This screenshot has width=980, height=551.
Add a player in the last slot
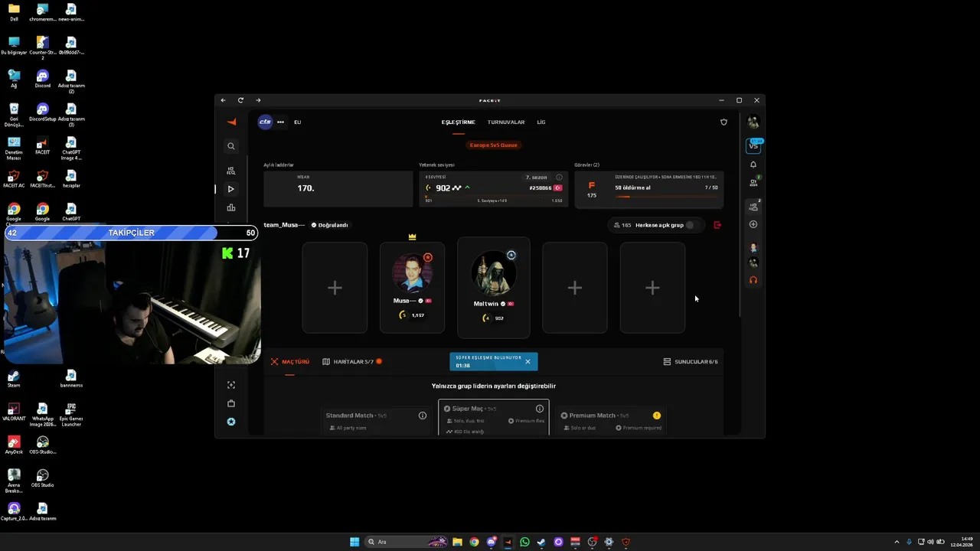click(x=652, y=288)
